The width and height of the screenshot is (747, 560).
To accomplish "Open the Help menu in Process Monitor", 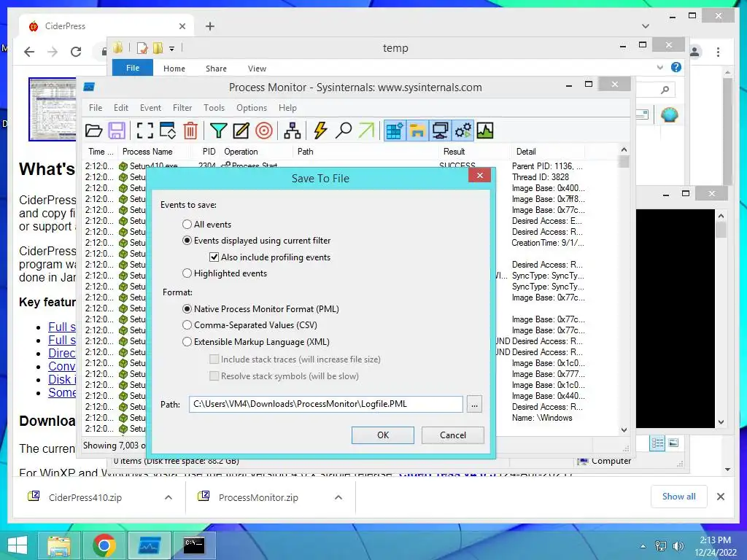I will 287,108.
